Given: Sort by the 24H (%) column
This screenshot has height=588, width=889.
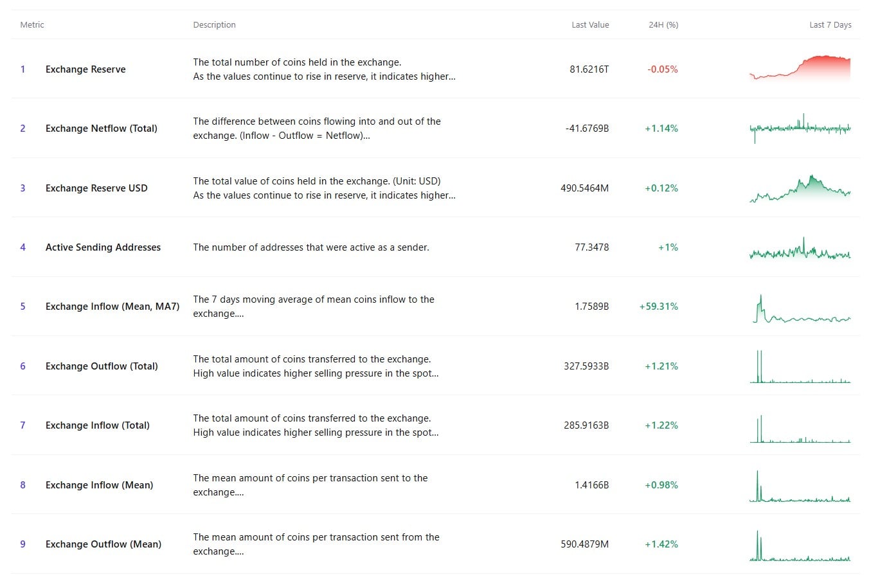Looking at the screenshot, I should tap(663, 24).
